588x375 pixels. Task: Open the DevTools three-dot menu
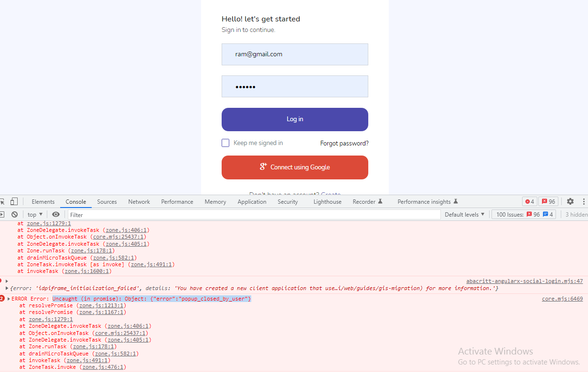click(584, 201)
